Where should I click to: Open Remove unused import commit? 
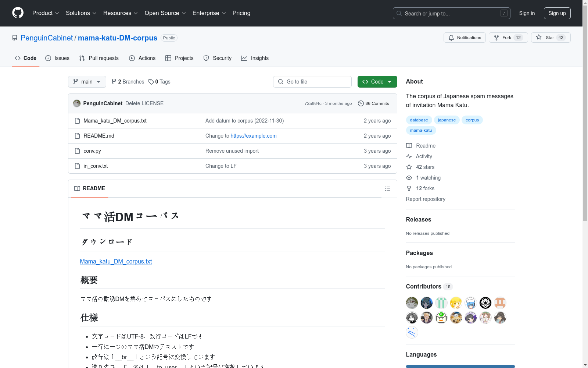(x=232, y=151)
